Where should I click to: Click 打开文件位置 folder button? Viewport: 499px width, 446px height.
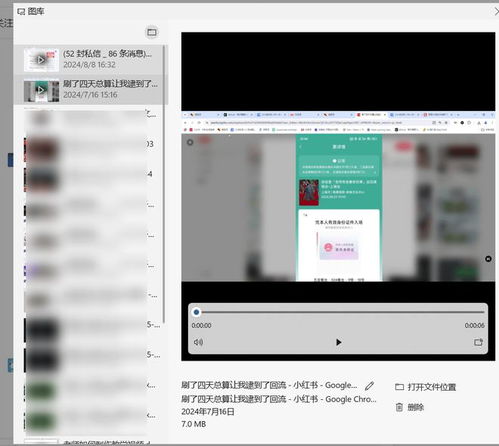click(x=426, y=387)
